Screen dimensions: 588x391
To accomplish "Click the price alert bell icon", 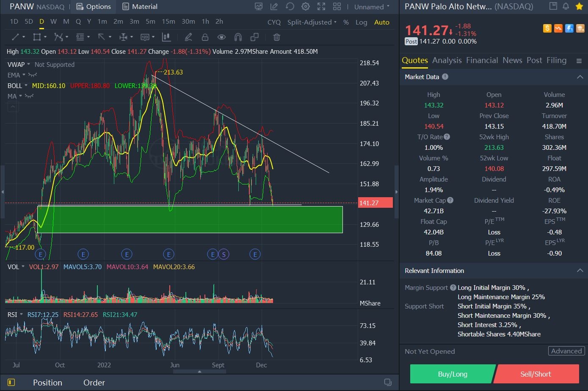I will (x=566, y=6).
